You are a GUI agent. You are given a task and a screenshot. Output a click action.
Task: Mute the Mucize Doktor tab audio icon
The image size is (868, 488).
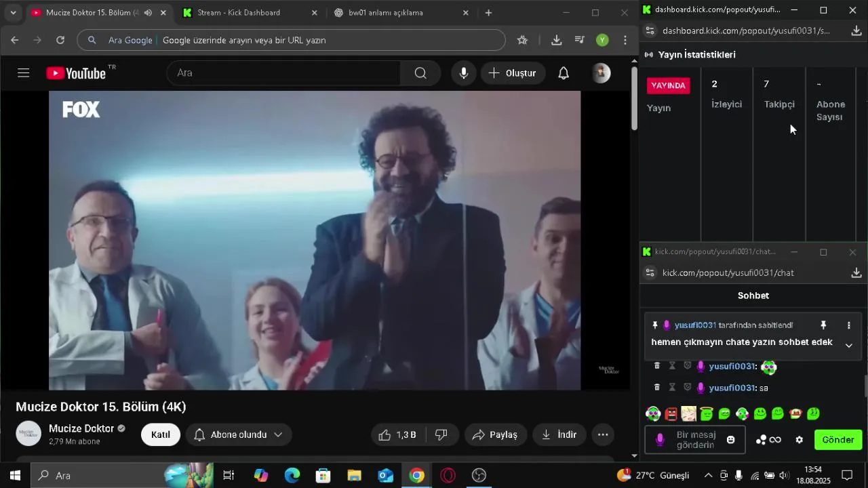[148, 13]
